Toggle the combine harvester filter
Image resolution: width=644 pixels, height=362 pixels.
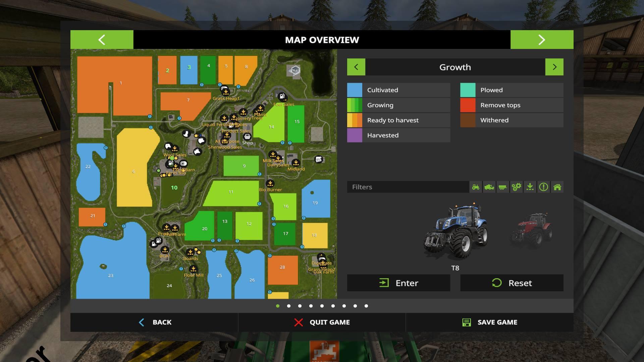489,187
